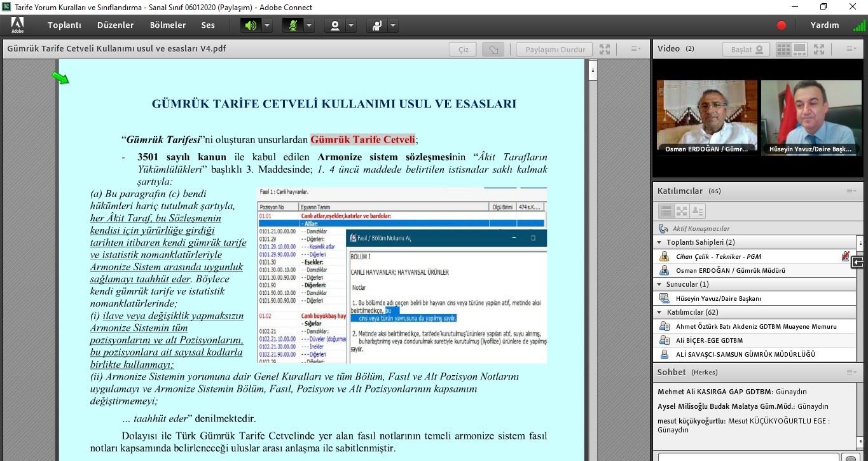This screenshot has width=868, height=461.
Task: Switch video pod to grid layout
Action: 783,49
